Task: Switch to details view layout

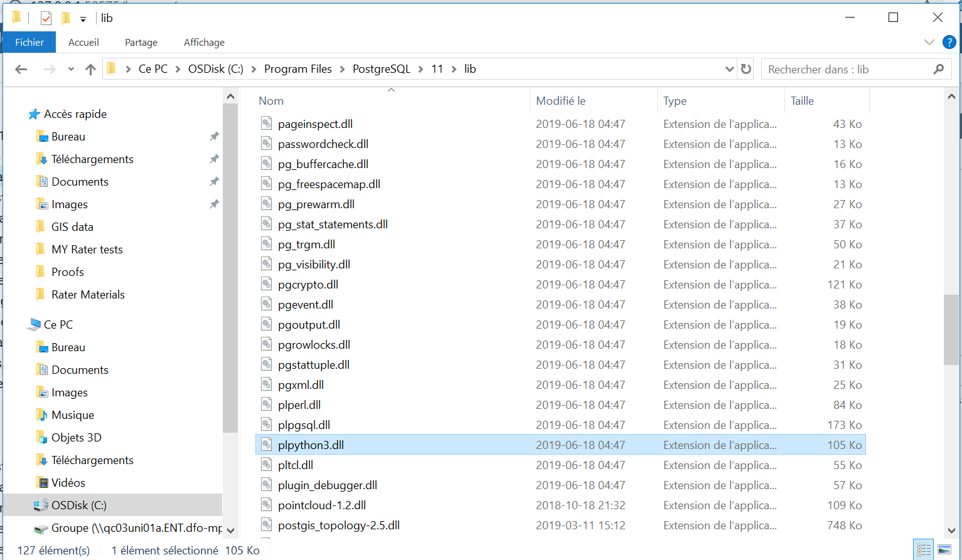Action: click(924, 550)
